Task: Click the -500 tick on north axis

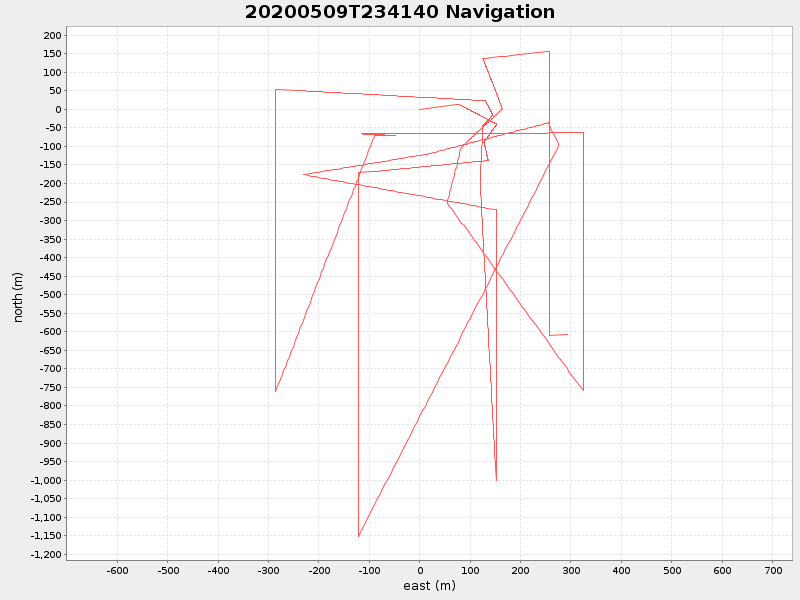Action: click(50, 295)
